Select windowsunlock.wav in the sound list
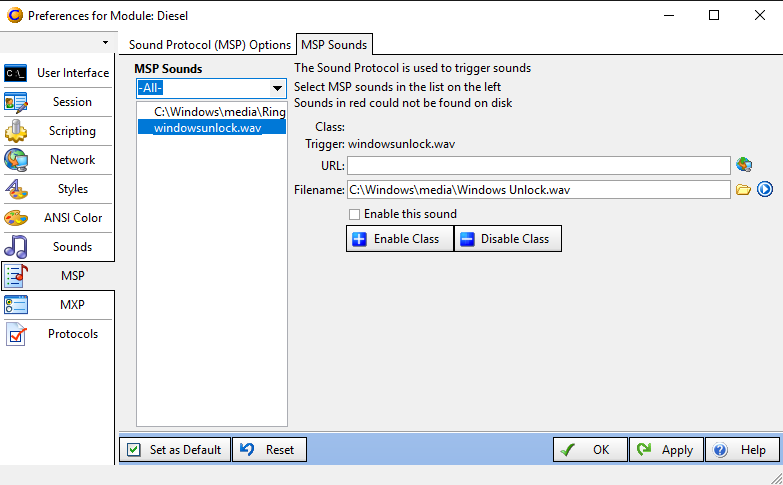783x485 pixels. [x=212, y=128]
